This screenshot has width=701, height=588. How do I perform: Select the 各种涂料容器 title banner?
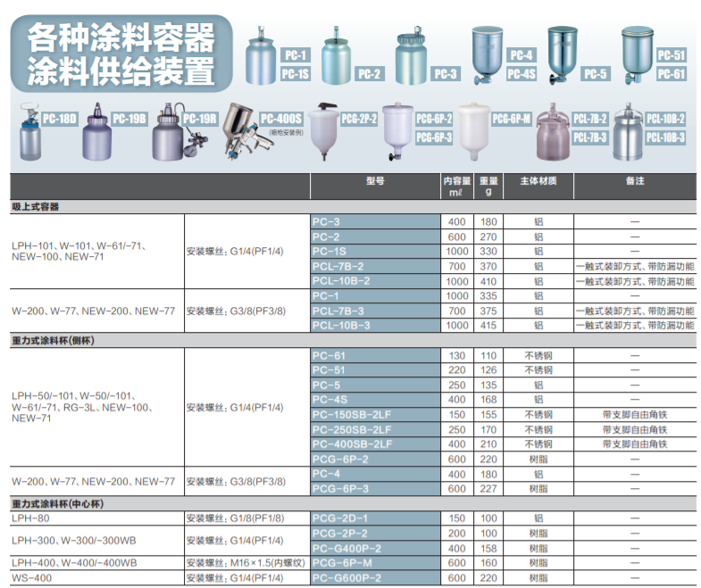(x=121, y=54)
